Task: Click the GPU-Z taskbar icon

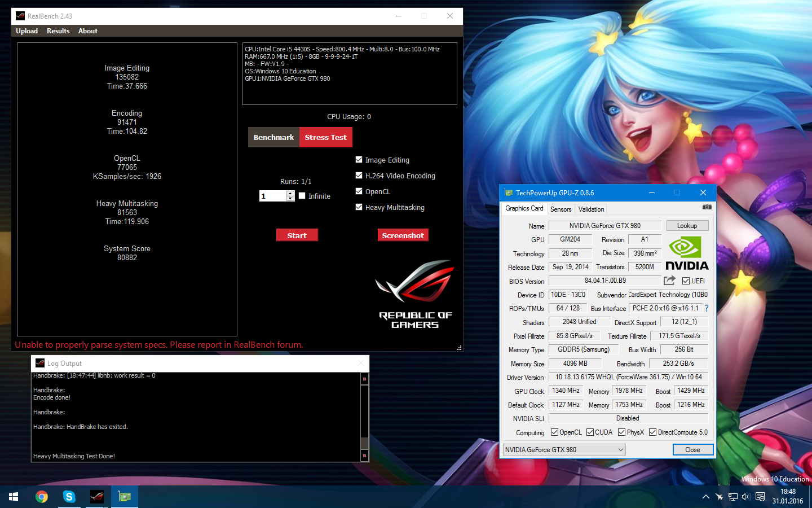Action: point(125,497)
